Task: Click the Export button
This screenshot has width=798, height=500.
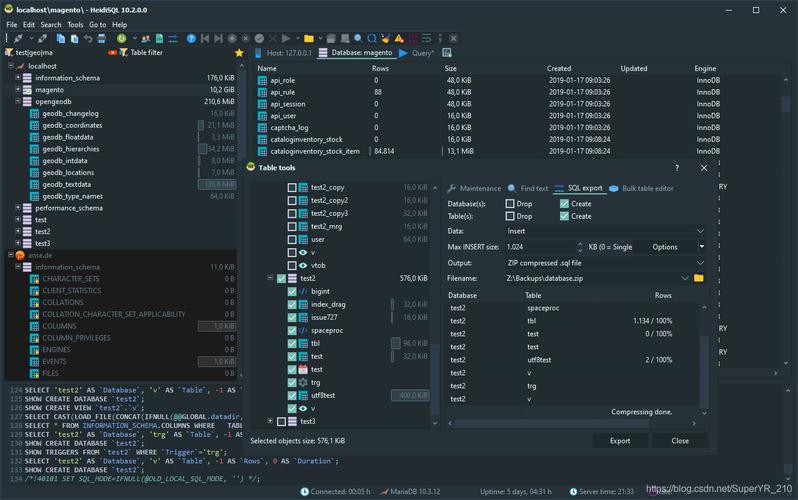Action: pyautogui.click(x=620, y=441)
